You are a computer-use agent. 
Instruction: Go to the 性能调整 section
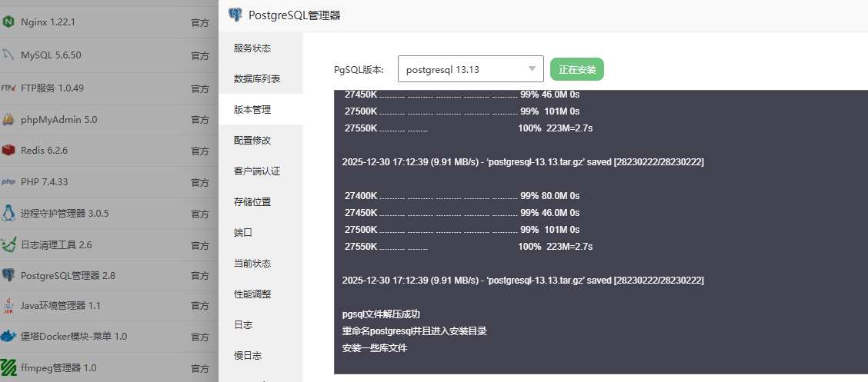point(252,294)
